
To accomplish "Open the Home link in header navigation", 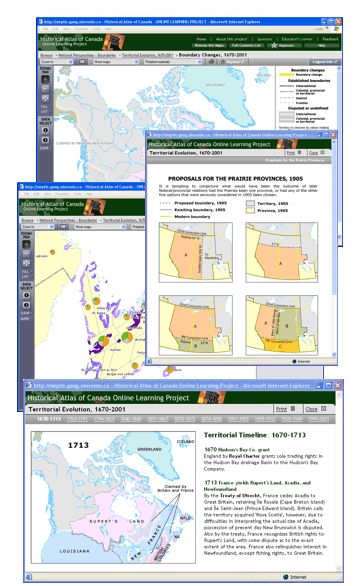I will pyautogui.click(x=201, y=39).
